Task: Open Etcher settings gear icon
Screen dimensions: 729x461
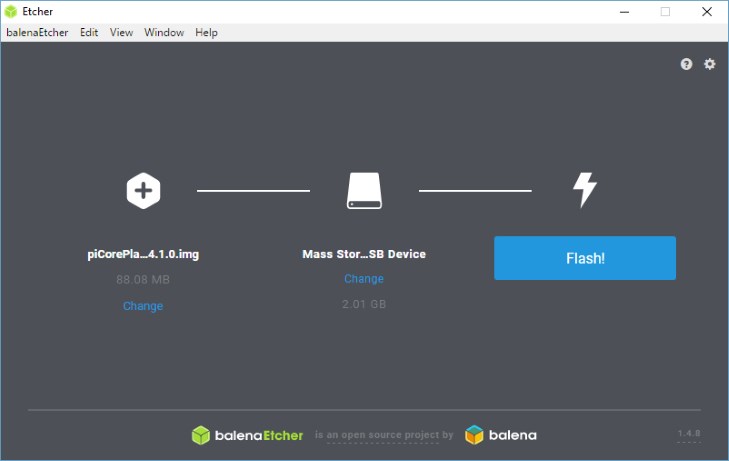Action: click(x=709, y=64)
